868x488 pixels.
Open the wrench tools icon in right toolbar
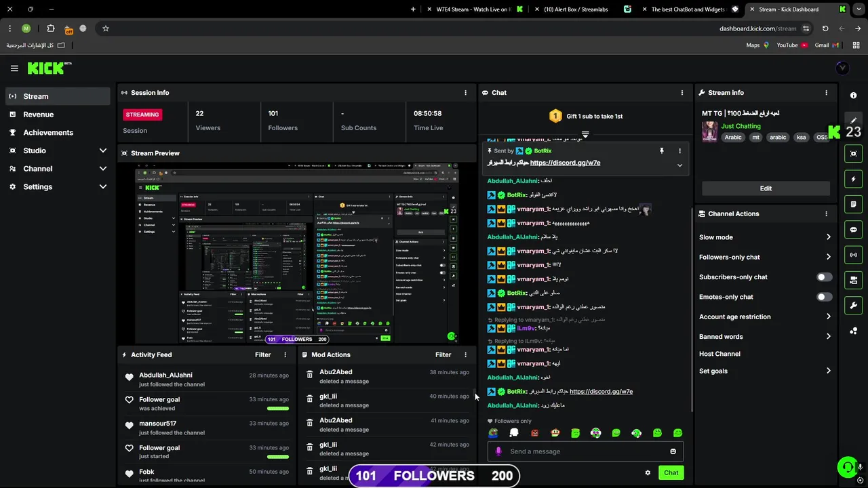(853, 306)
